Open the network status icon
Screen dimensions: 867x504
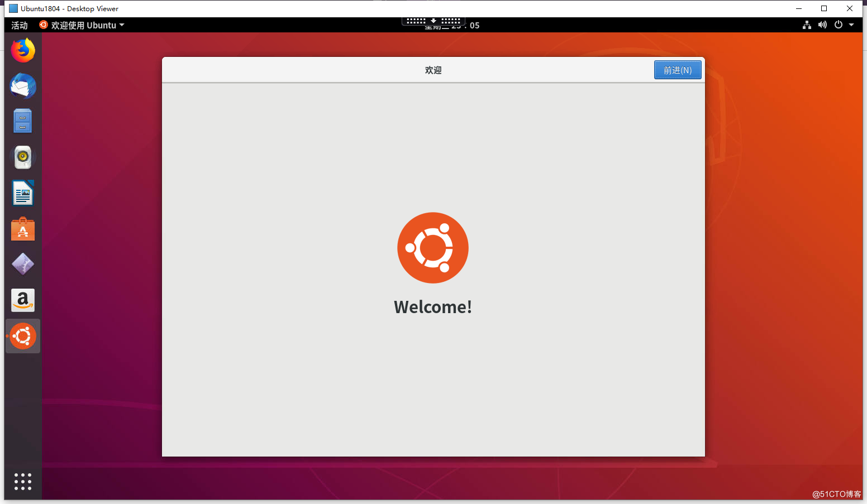pos(807,25)
